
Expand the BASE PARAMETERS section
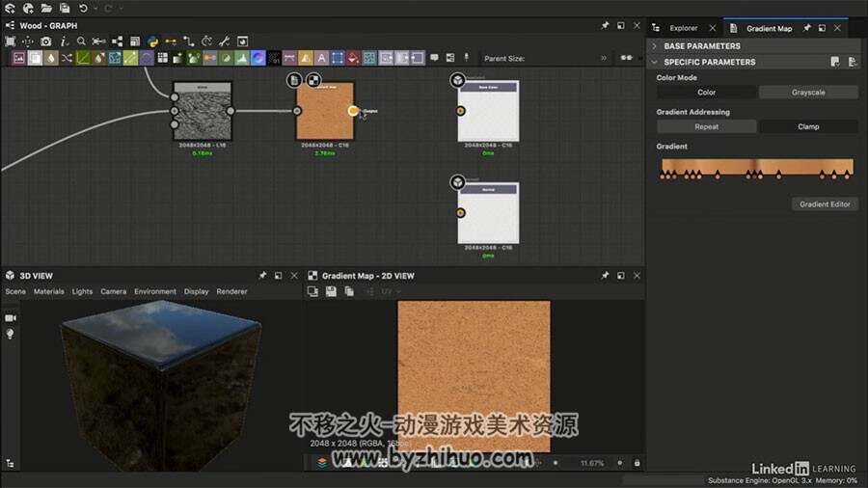[x=654, y=46]
